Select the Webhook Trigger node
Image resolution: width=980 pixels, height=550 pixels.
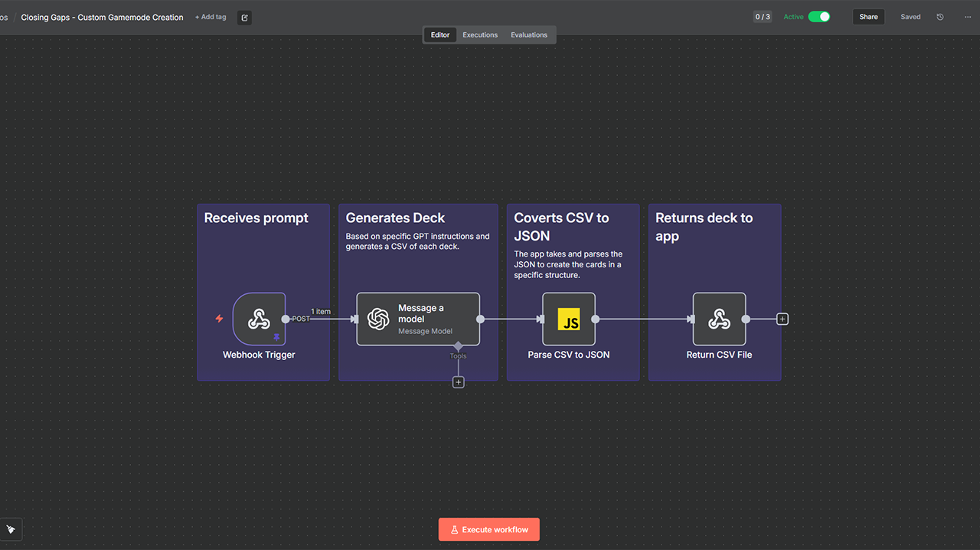coord(259,319)
